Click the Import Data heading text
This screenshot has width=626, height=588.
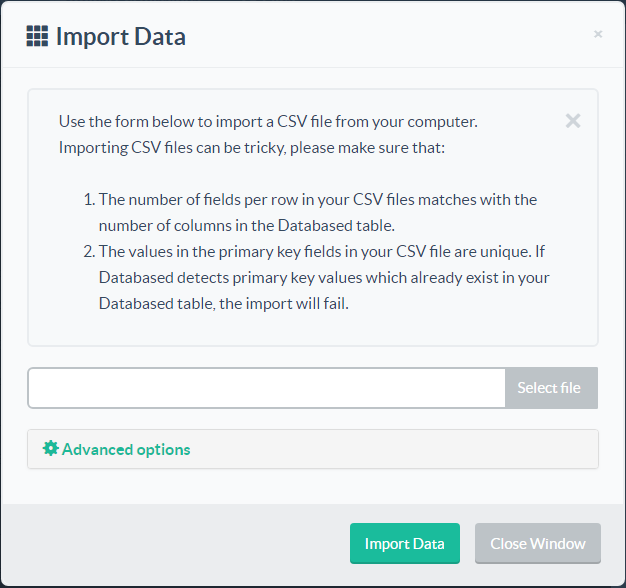click(121, 37)
